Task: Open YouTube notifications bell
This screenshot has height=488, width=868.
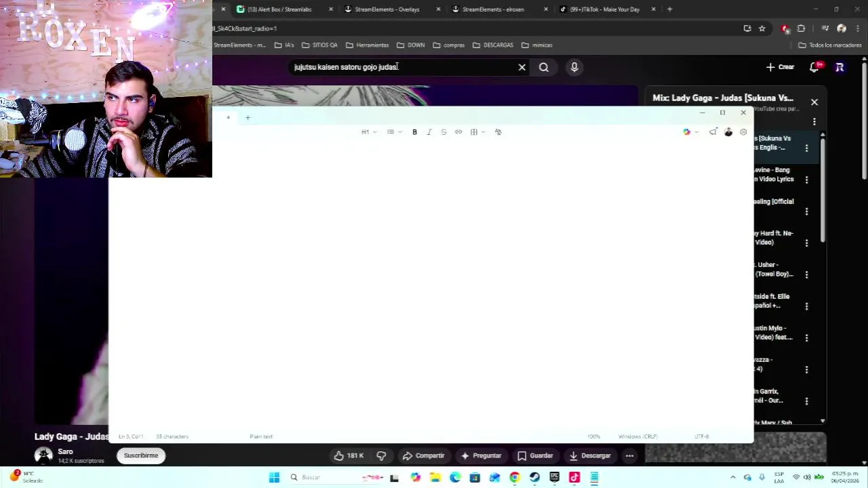Action: click(x=814, y=67)
